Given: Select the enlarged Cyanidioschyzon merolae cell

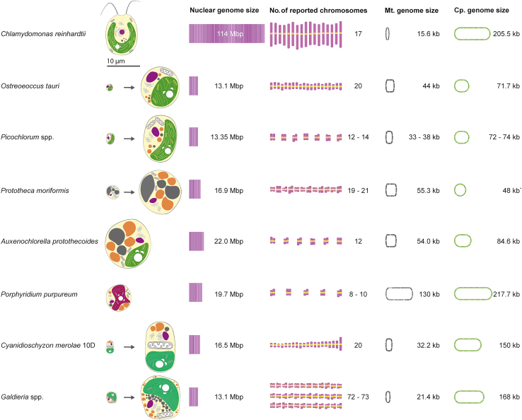Looking at the screenshot, I should pos(164,345).
